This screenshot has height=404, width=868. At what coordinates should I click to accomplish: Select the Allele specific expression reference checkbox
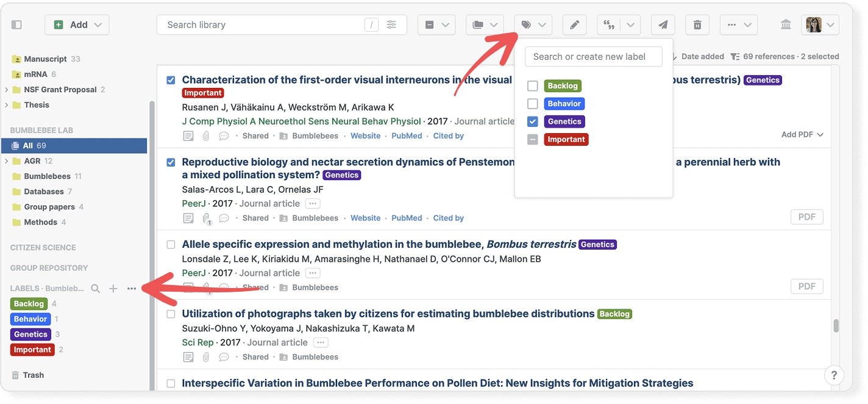point(171,245)
